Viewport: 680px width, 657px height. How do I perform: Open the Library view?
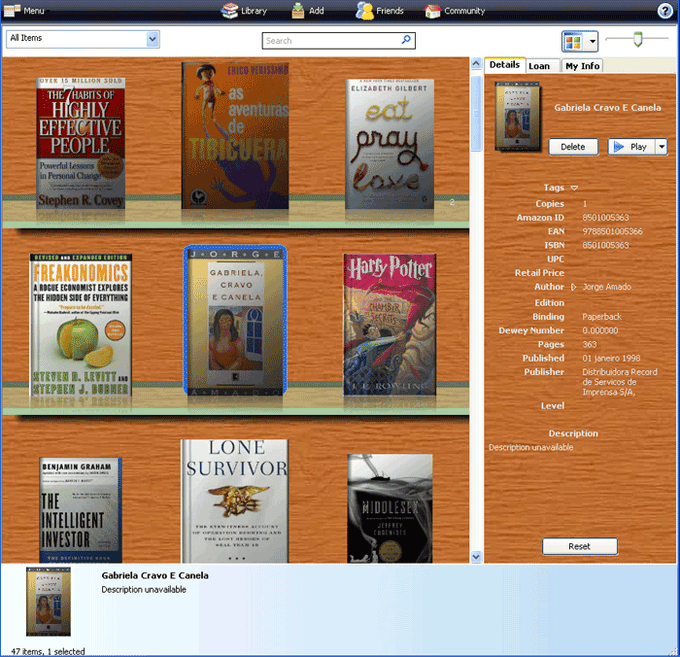(x=244, y=10)
